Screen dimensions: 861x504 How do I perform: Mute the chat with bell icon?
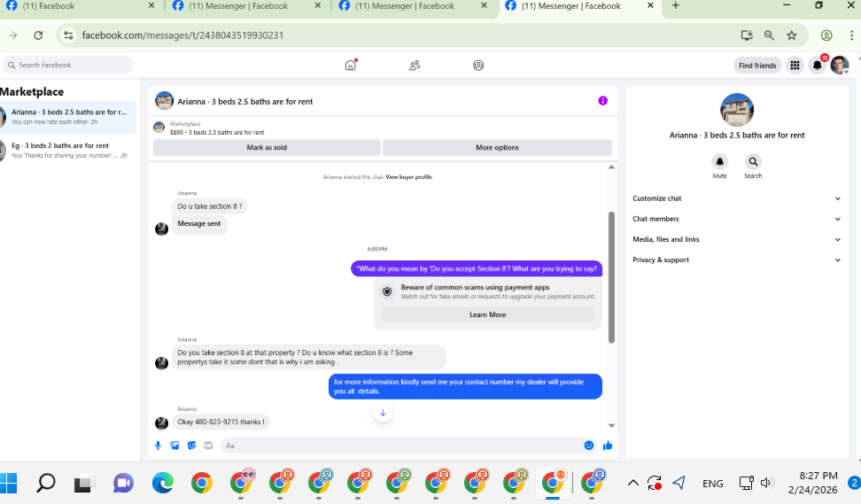719,161
